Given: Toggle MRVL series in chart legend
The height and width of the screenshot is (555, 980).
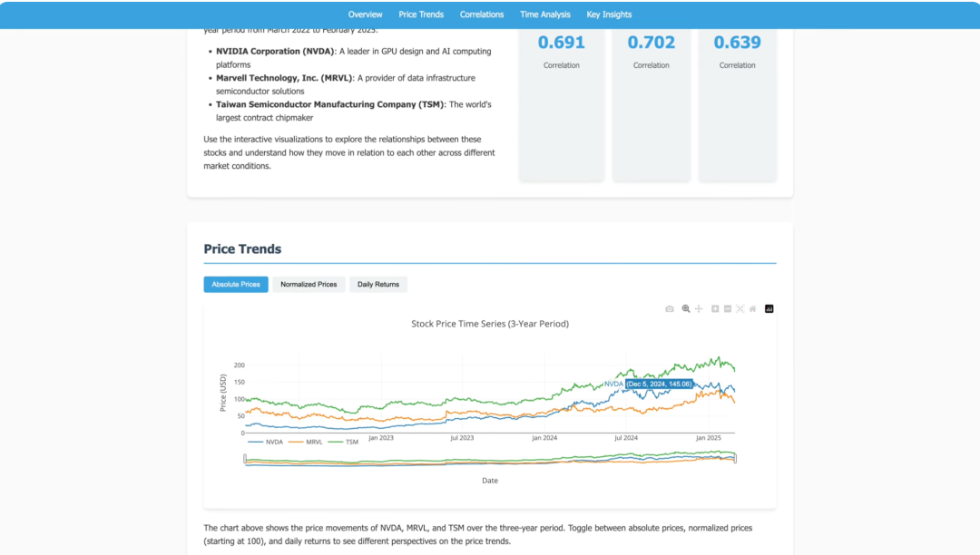Looking at the screenshot, I should (x=306, y=442).
